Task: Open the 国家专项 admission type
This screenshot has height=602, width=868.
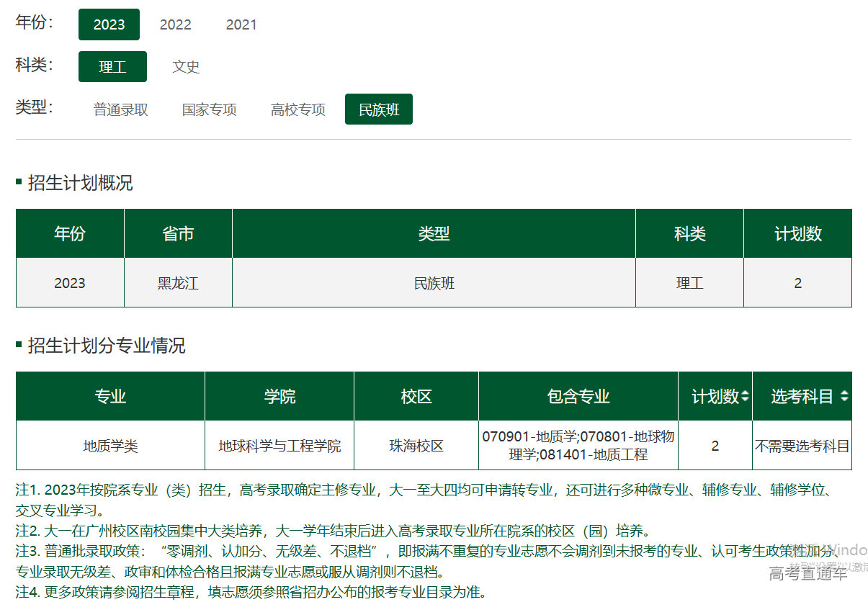Action: coord(209,109)
